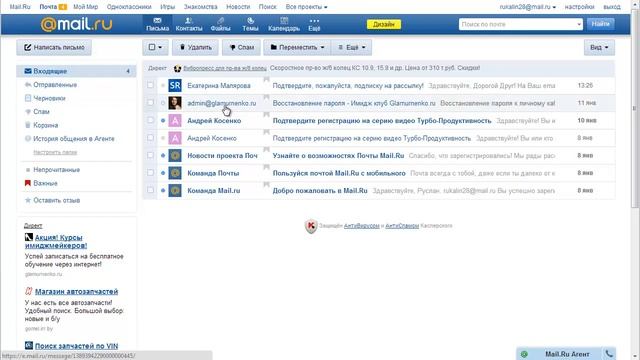Check the Новости проекта Почты email checkbox
Image resolution: width=640 pixels, height=360 pixels.
(x=150, y=155)
